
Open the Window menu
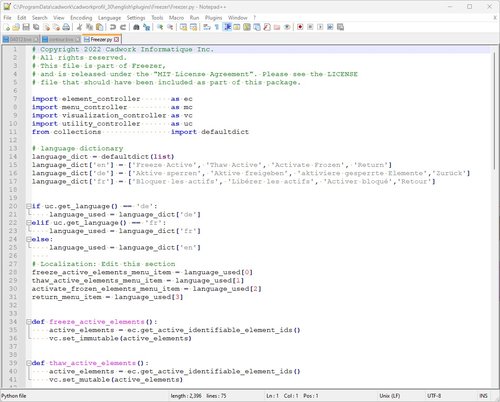tap(238, 18)
